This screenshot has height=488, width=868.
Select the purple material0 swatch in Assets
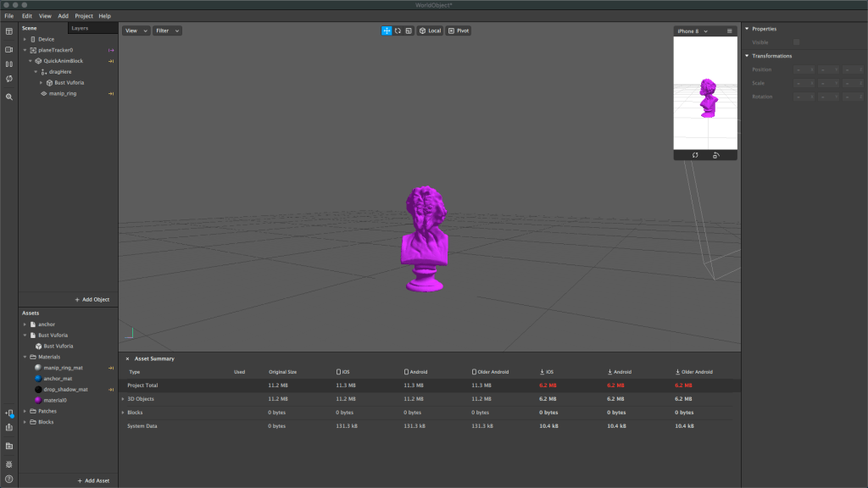[x=38, y=399]
